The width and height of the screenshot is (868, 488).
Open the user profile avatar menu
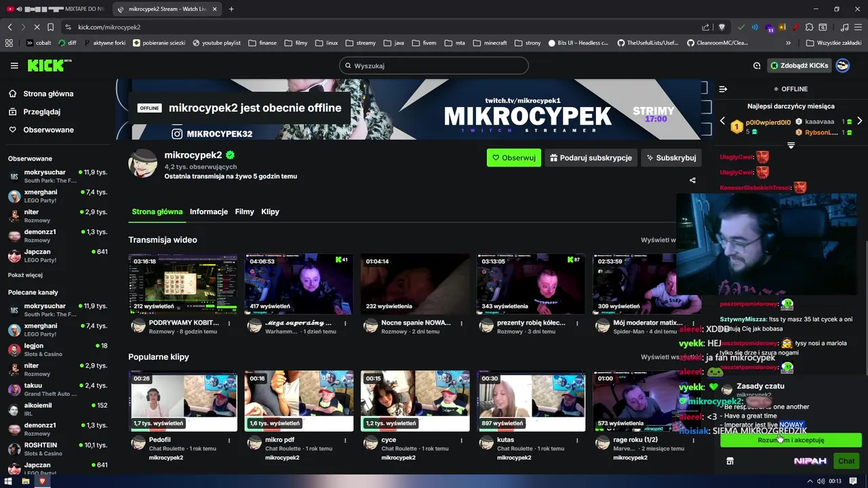point(842,66)
